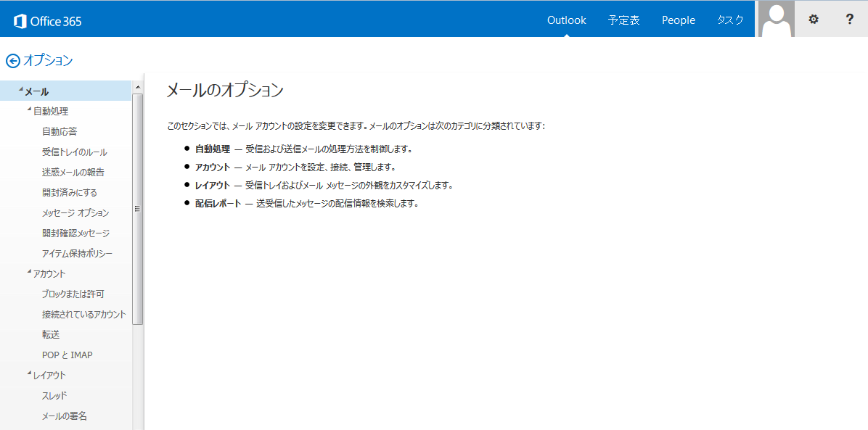Open the 予定表 calendar tab

tap(624, 20)
